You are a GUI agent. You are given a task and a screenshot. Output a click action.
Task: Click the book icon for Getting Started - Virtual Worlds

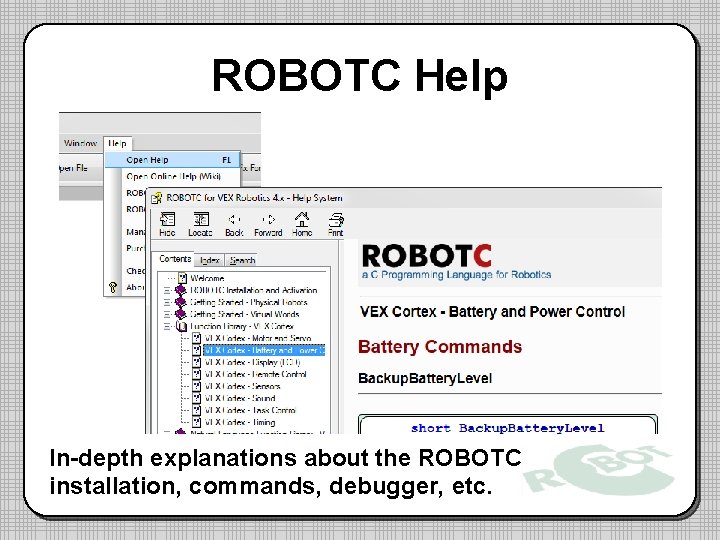180,314
